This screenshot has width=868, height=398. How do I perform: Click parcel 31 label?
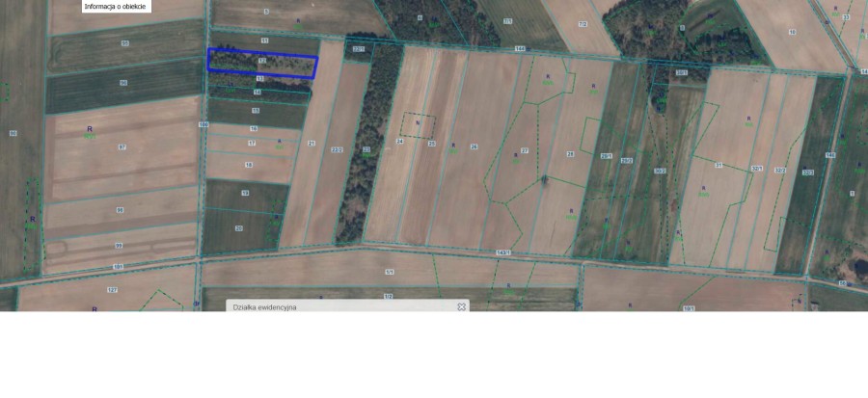[718, 165]
